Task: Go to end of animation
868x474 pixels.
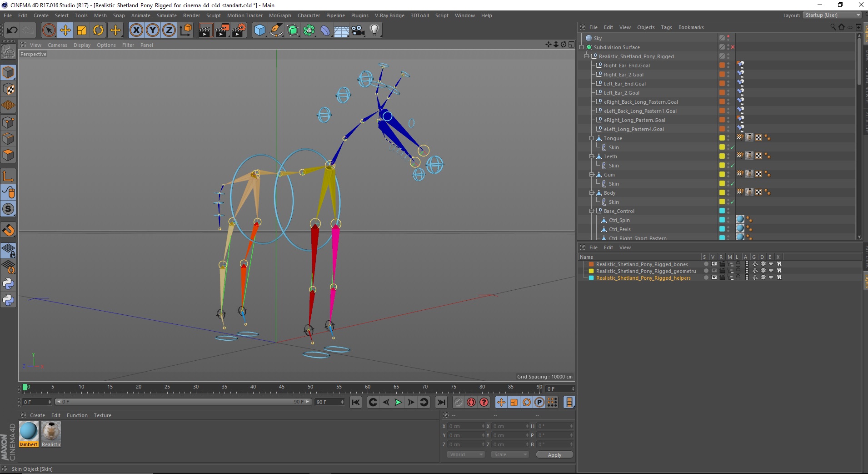Action: [x=441, y=402]
